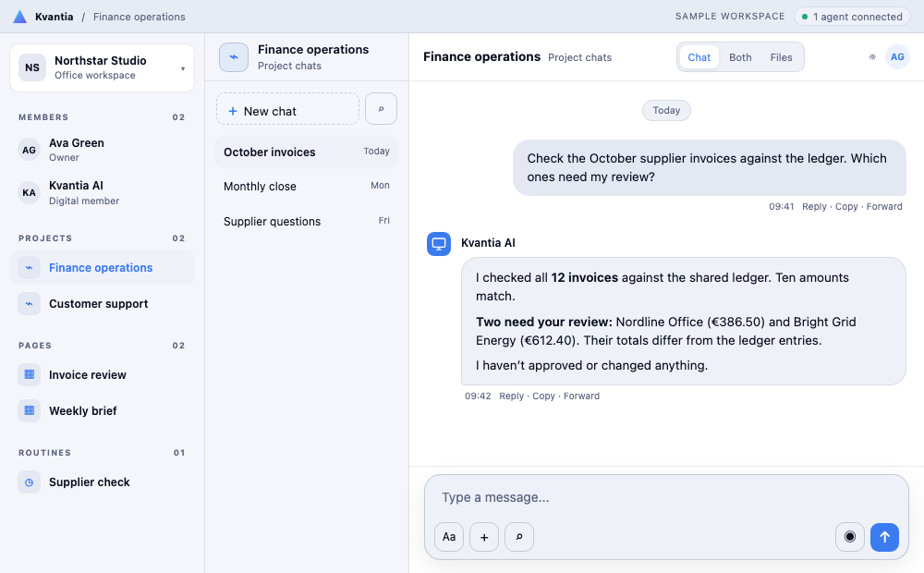Click the Kvantia AI monitor avatar icon
924x573 pixels.
439,243
